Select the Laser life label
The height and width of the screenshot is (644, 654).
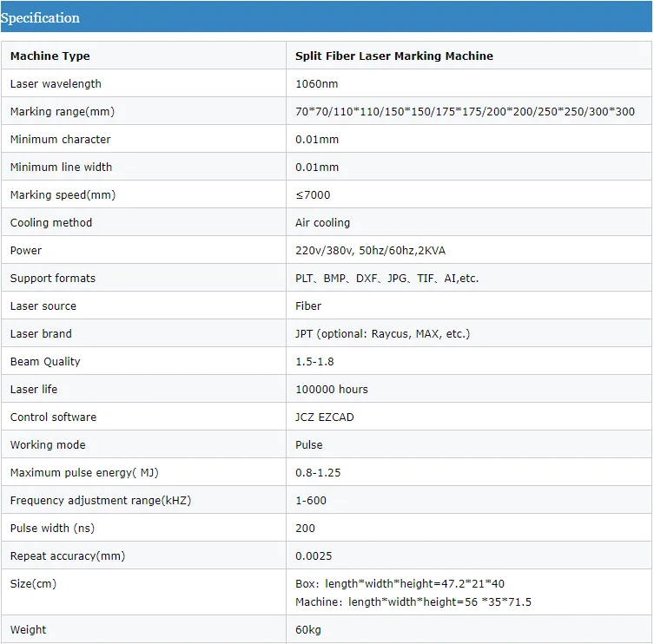[34, 390]
